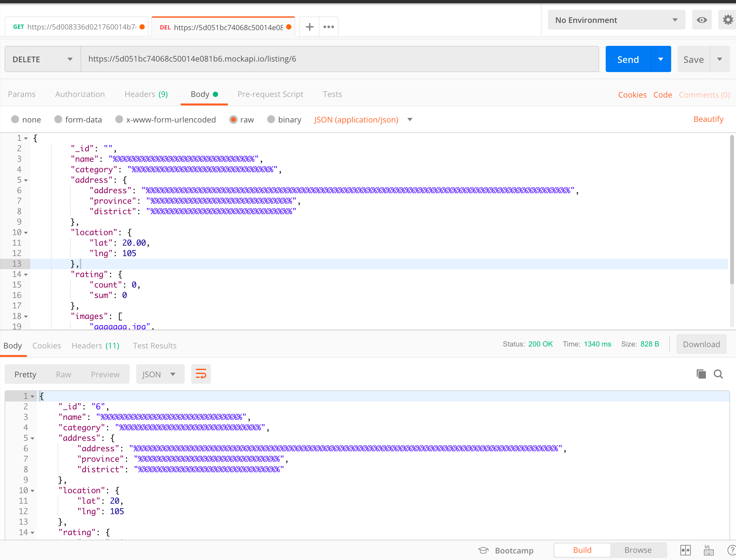The height and width of the screenshot is (560, 736).
Task: Select the x-www-form-urlencoded radio option
Action: [x=119, y=119]
